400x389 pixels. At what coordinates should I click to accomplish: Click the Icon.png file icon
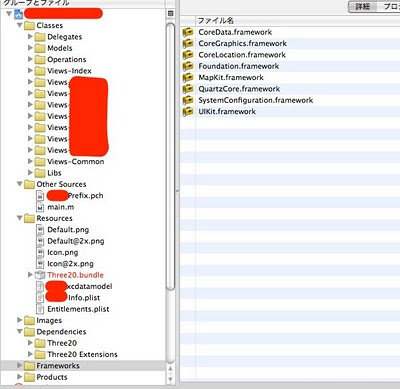click(x=40, y=252)
